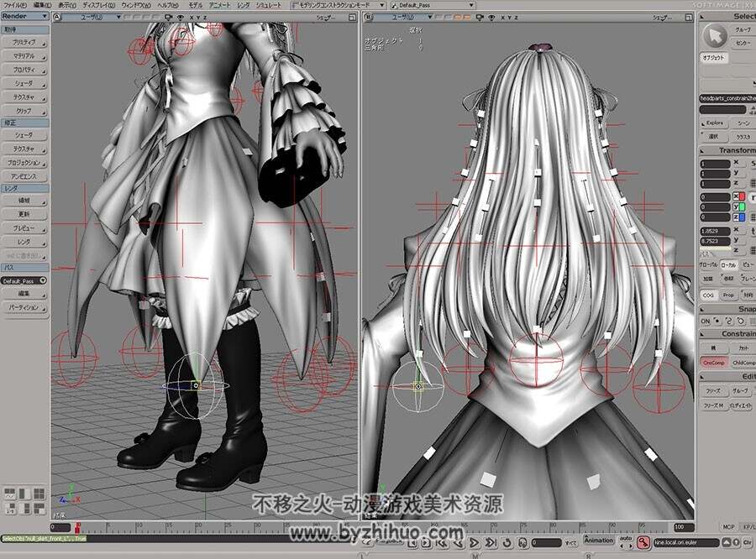The height and width of the screenshot is (559, 756).
Task: Click the up arrow beside kine.local.ori.euler
Action: [727, 542]
